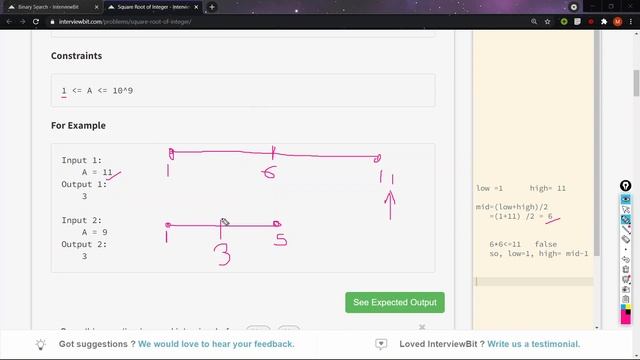Click the red recording extension icon
The height and width of the screenshot is (360, 640).
tap(591, 22)
